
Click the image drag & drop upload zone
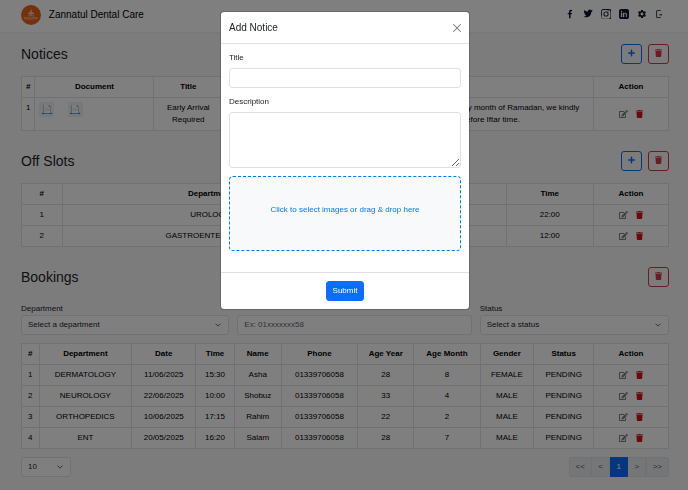pyautogui.click(x=345, y=214)
